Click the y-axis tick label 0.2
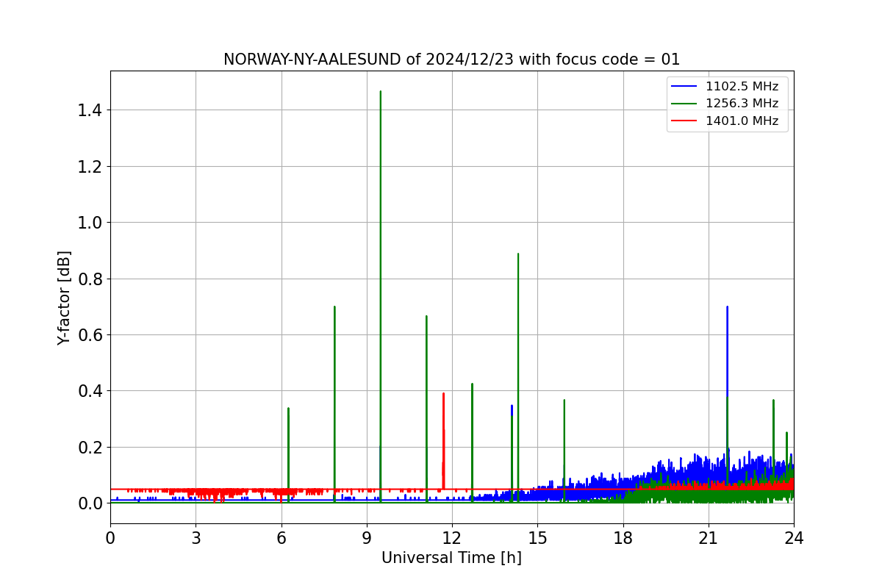Screen dimensions: 882x588 (x=90, y=447)
